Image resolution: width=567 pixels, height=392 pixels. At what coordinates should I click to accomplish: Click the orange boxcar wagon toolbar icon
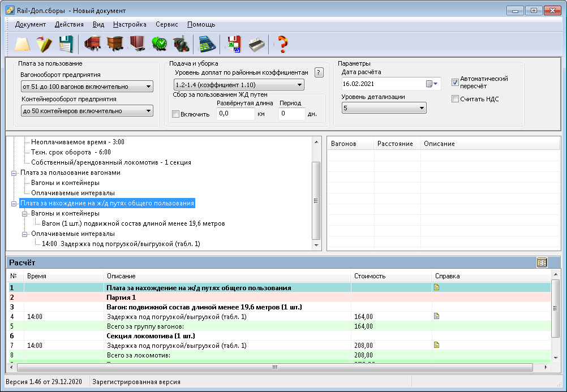pyautogui.click(x=115, y=44)
